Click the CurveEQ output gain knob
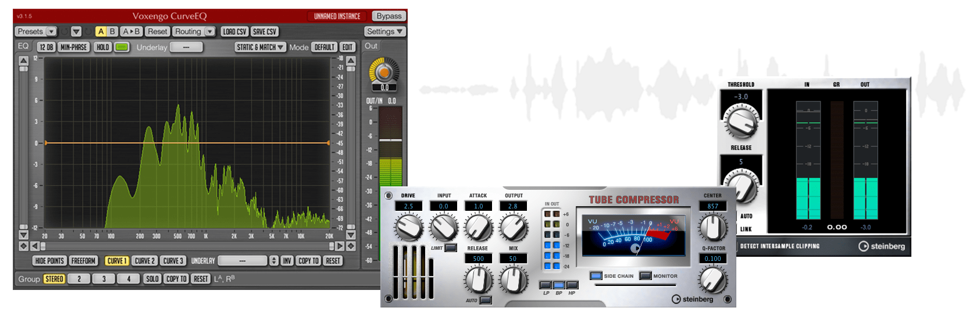Image resolution: width=980 pixels, height=329 pixels. (384, 72)
